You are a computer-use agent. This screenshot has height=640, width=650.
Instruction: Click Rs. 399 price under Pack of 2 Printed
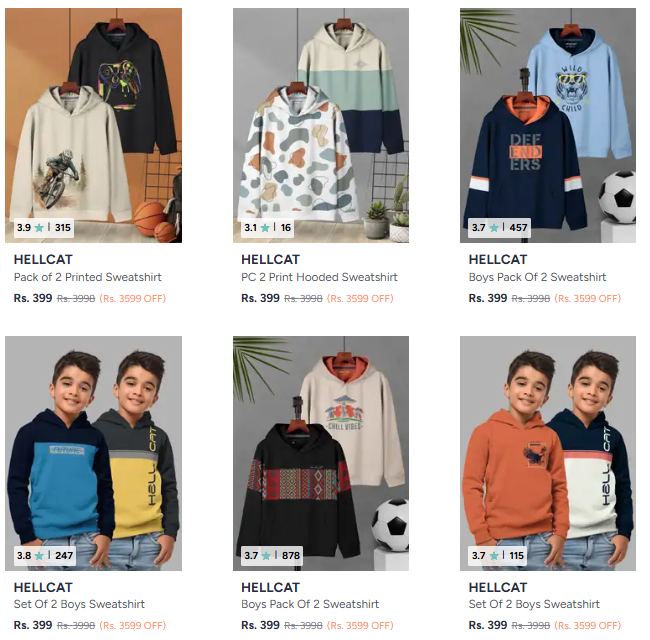(33, 298)
